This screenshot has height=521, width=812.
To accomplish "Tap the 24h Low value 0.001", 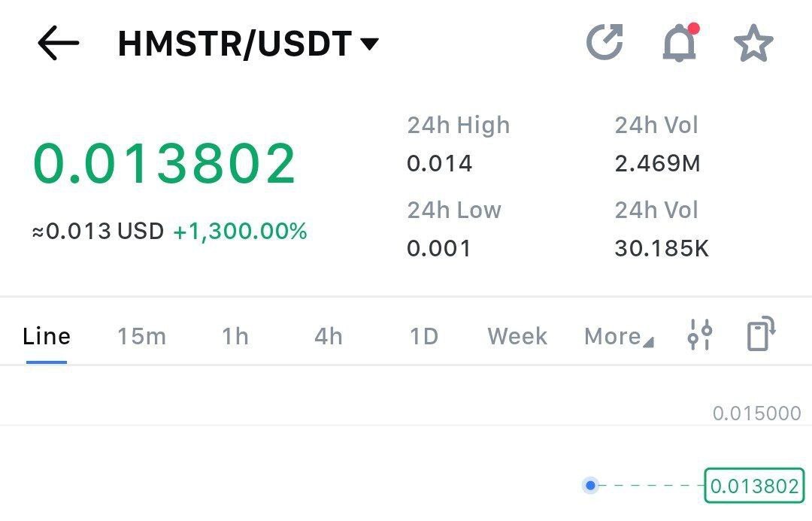I will click(x=439, y=248).
